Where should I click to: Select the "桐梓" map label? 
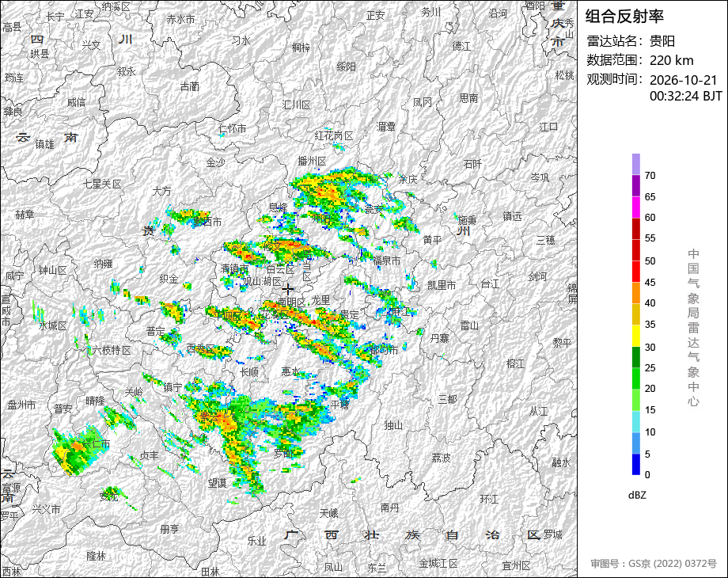tap(301, 48)
